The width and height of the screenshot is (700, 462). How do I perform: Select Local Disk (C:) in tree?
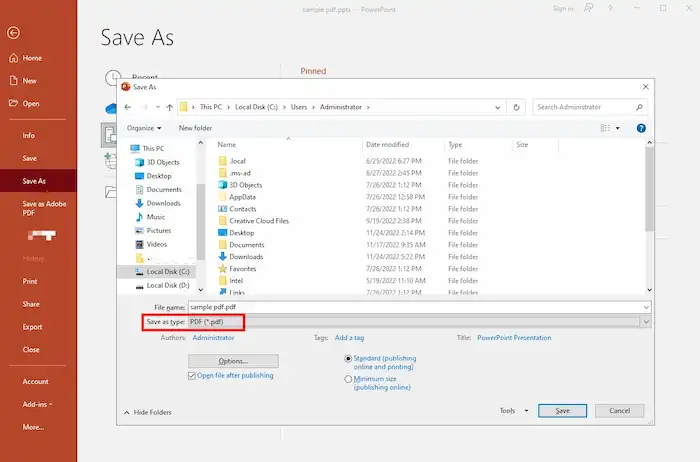pos(157,271)
